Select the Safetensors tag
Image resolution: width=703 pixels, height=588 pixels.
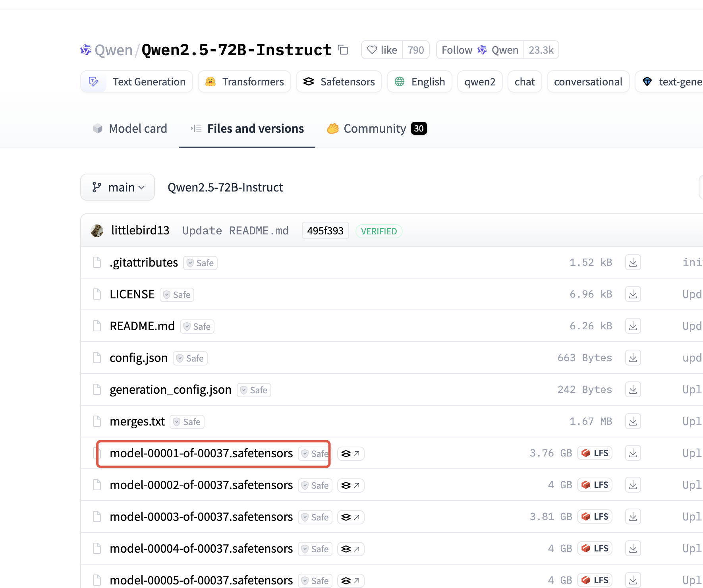point(339,81)
